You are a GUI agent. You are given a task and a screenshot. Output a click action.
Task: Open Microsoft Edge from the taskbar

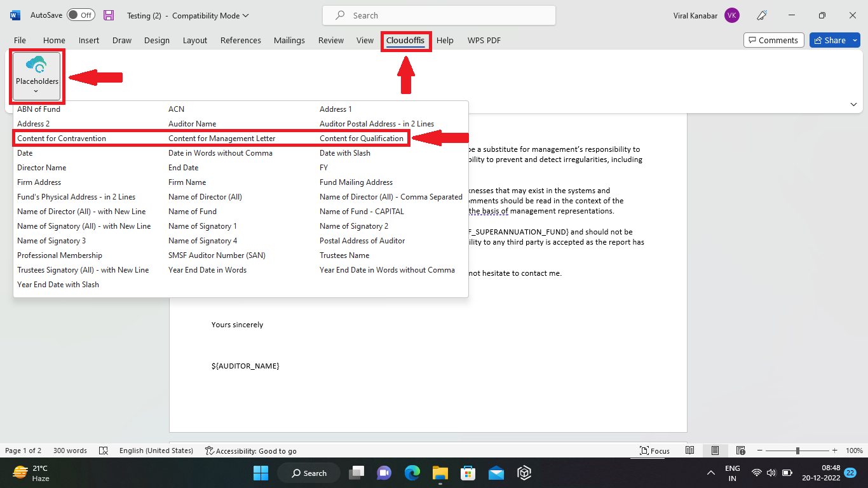click(412, 473)
